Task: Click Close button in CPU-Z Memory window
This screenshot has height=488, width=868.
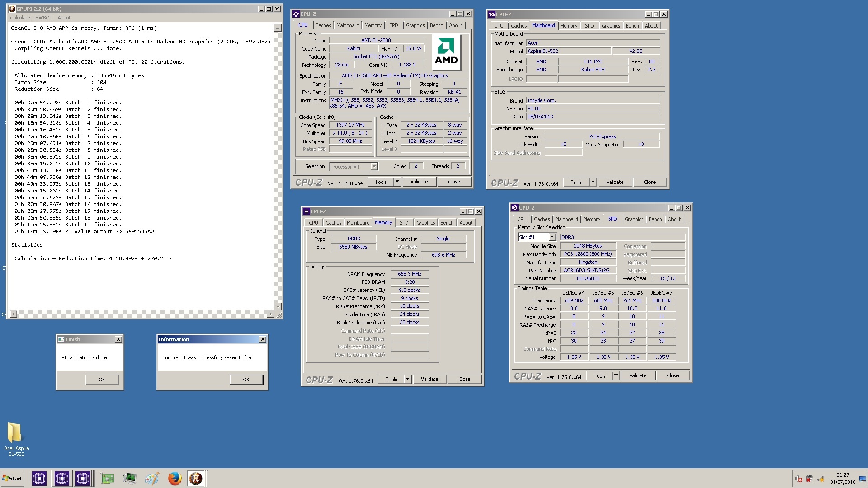Action: point(464,379)
